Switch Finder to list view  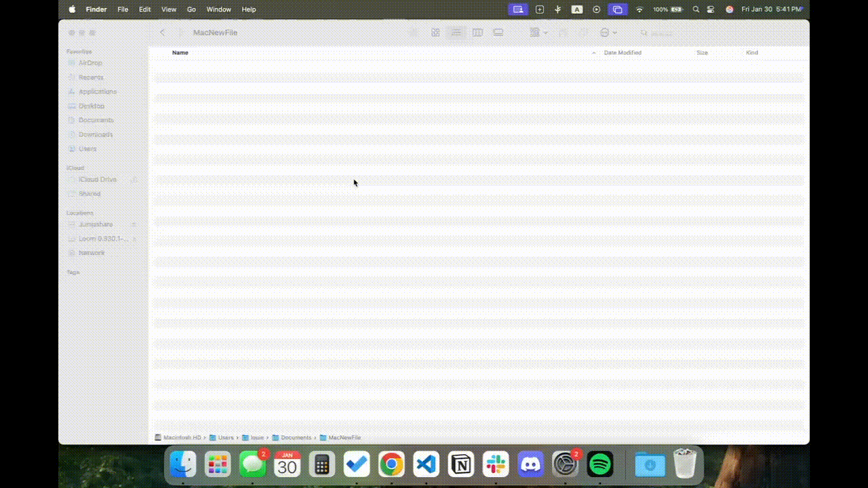(x=456, y=33)
